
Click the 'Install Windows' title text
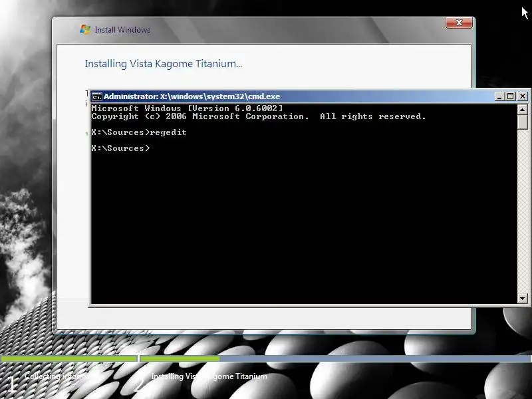(122, 30)
